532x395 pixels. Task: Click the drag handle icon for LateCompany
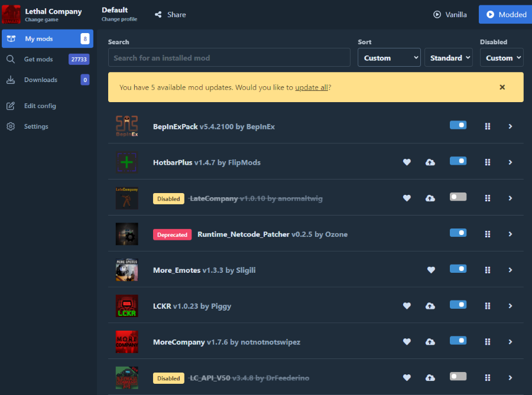[488, 198]
